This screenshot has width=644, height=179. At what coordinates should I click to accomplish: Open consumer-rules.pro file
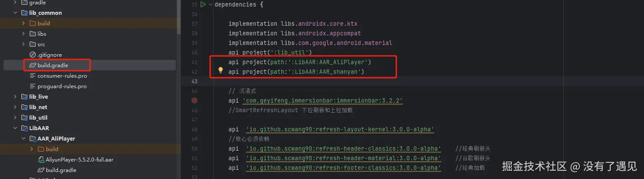62,76
